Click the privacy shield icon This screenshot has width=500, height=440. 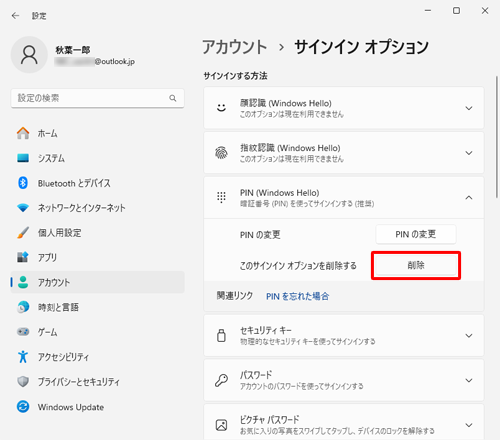[x=23, y=382]
